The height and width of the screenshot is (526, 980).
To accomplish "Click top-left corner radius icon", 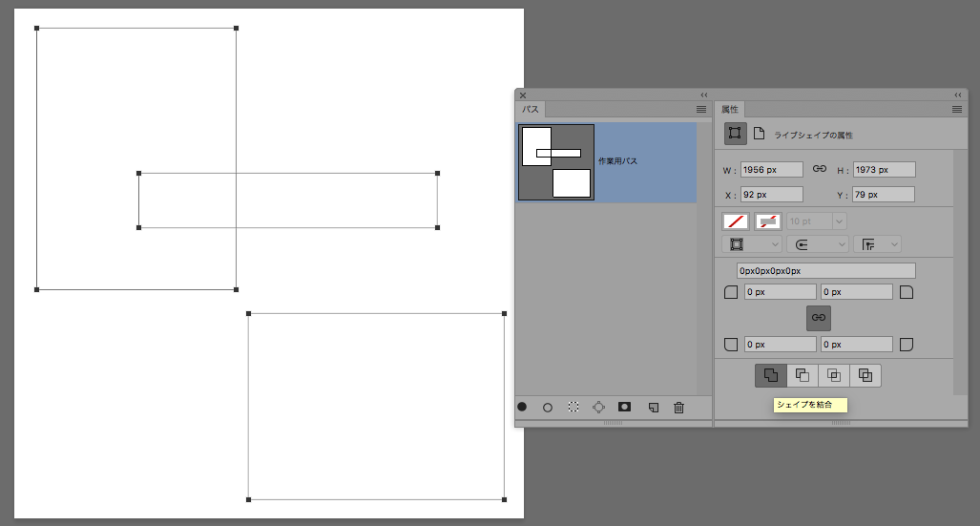I will pyautogui.click(x=731, y=292).
